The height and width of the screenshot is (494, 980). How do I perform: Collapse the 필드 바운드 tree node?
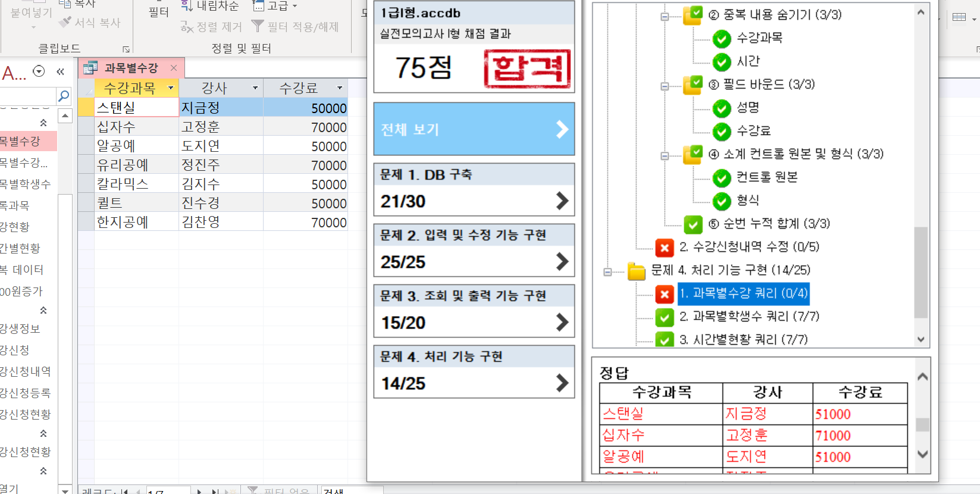pos(665,86)
